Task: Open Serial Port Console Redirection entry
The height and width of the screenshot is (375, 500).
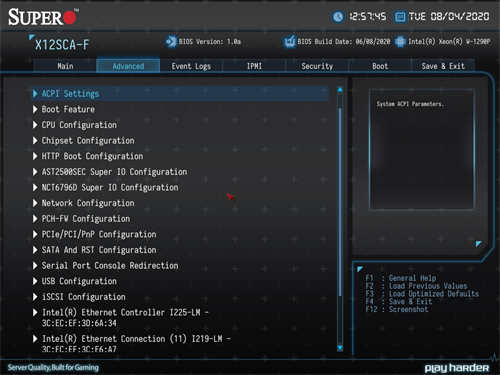Action: point(180,266)
